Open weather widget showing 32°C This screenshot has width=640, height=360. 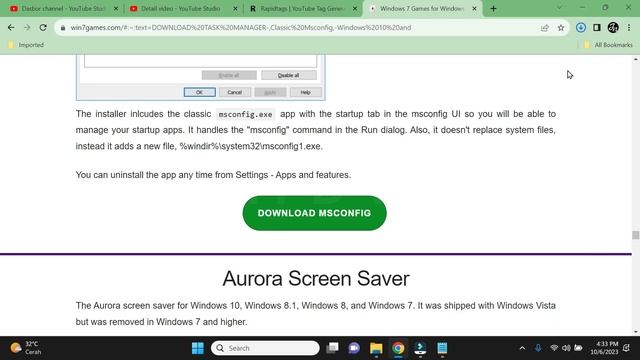tap(26, 348)
